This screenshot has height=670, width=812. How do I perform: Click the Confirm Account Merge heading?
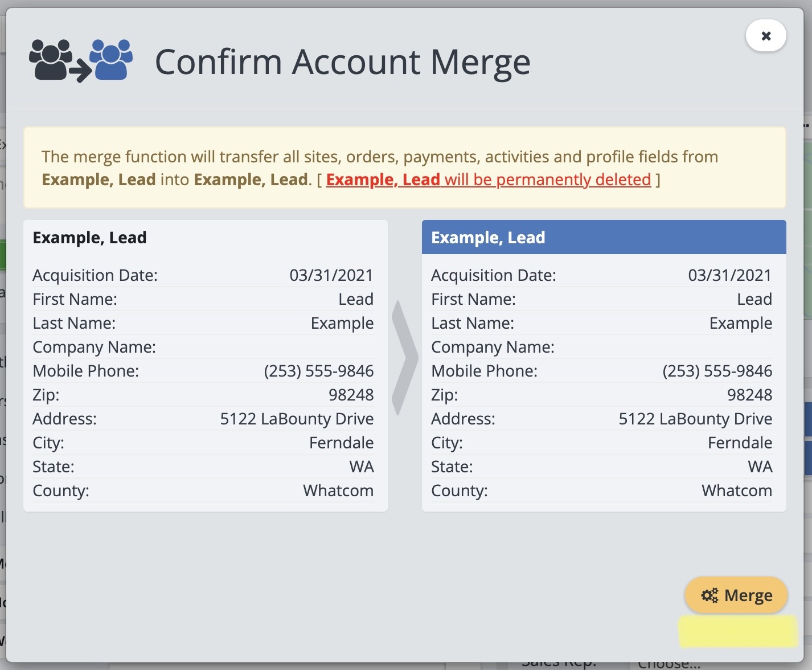[x=342, y=62]
